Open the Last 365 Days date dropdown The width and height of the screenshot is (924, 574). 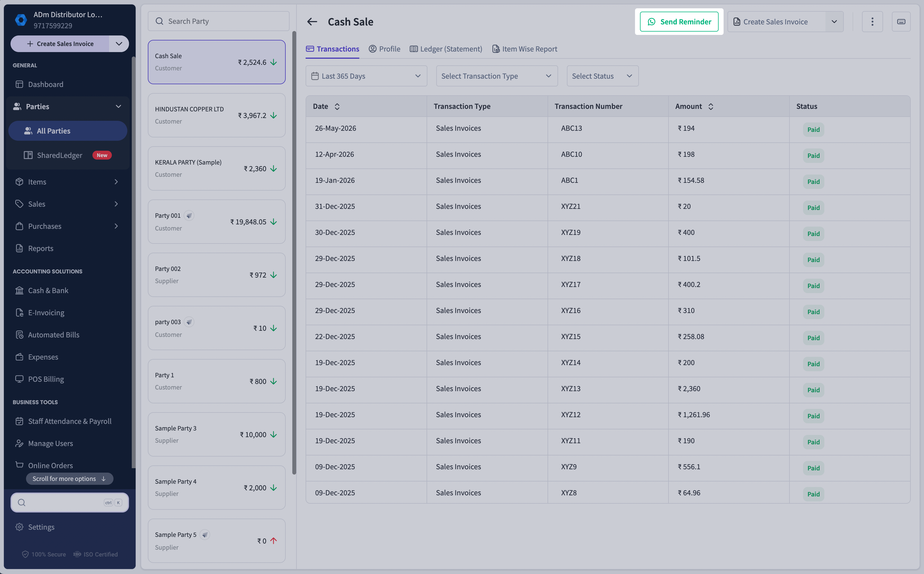[366, 76]
